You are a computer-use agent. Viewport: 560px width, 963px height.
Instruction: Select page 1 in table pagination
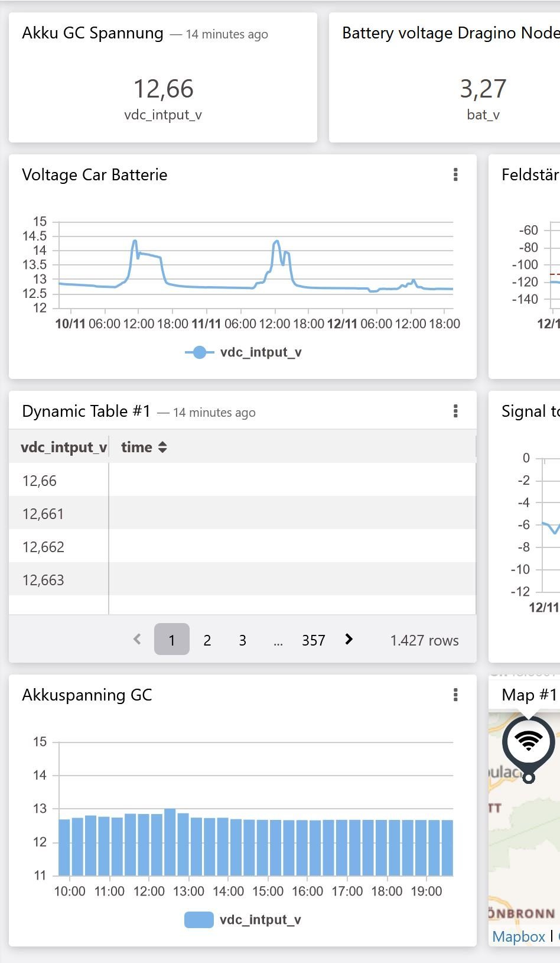[x=172, y=639]
